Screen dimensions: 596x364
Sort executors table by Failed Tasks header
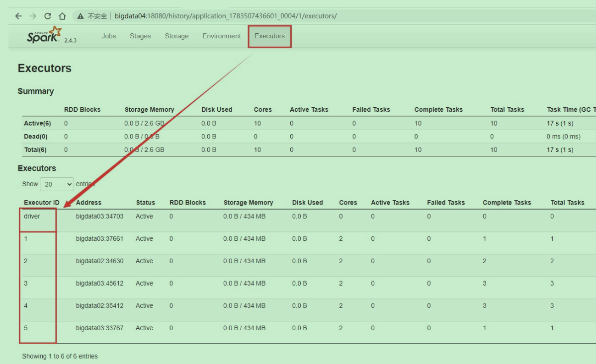click(446, 203)
